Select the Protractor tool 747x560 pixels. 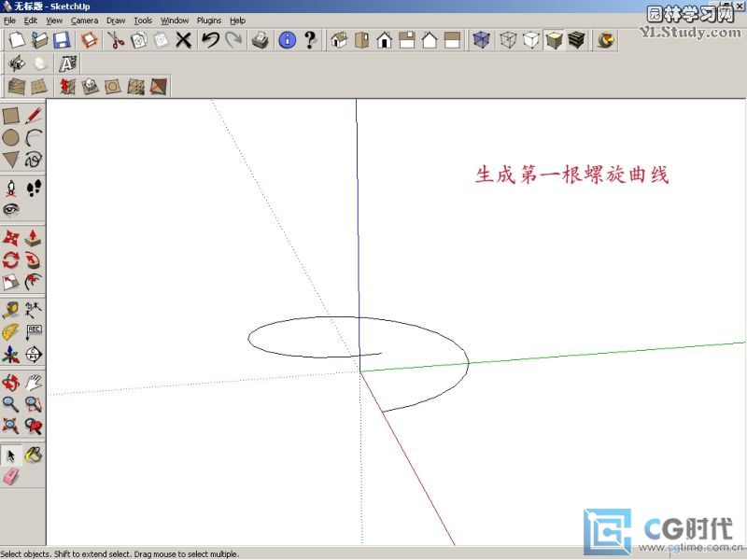click(10, 332)
